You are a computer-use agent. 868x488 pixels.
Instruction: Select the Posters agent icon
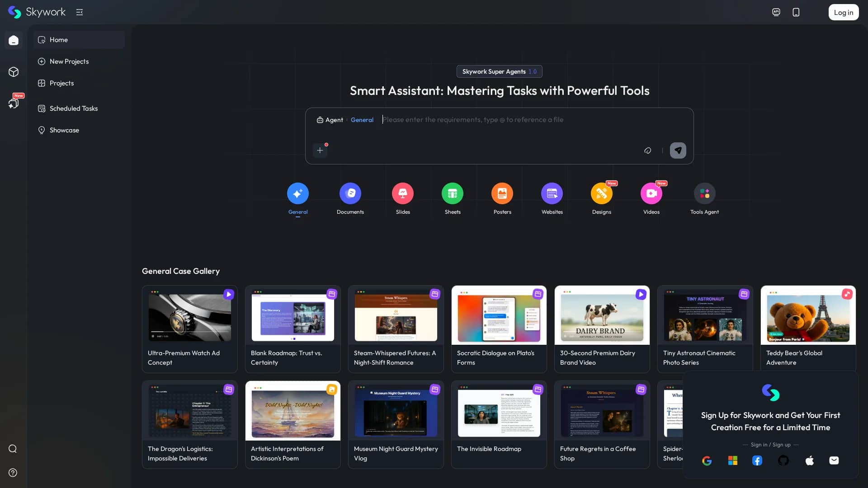click(x=502, y=193)
